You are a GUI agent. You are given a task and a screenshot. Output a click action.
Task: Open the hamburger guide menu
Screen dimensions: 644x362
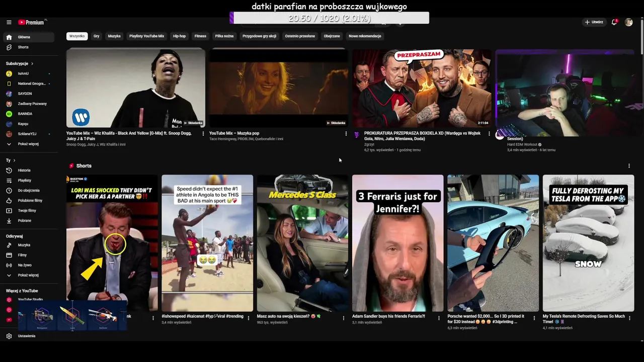(x=9, y=22)
